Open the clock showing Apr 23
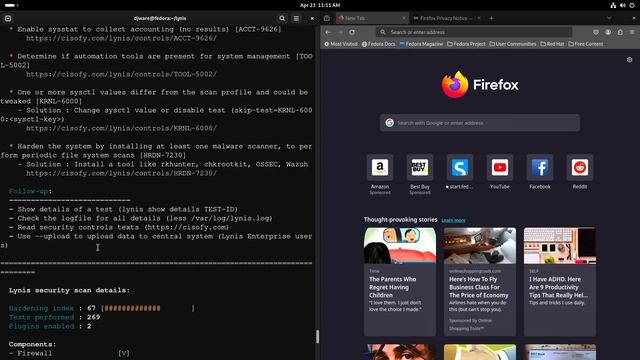Viewport: 640px width, 360px height. click(320, 5)
